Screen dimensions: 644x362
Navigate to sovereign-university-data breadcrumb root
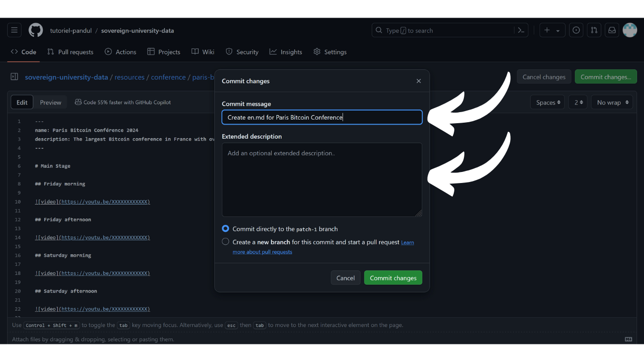point(66,77)
